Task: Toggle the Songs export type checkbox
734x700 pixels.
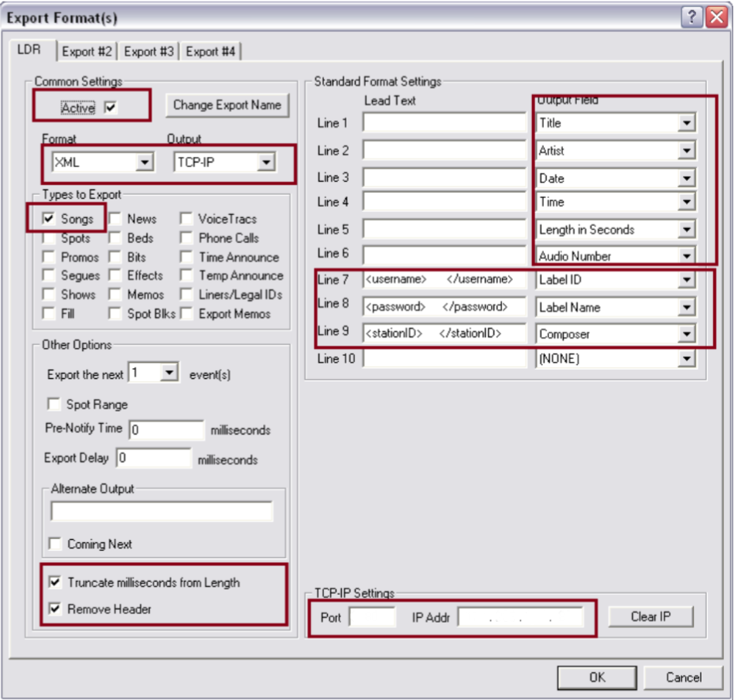Action: [x=49, y=220]
